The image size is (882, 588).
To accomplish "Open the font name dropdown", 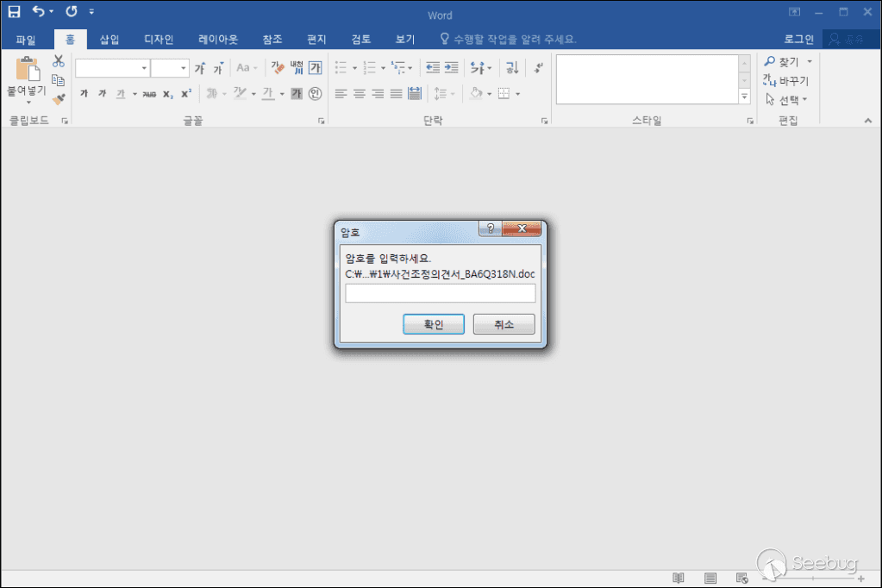I will (144, 68).
